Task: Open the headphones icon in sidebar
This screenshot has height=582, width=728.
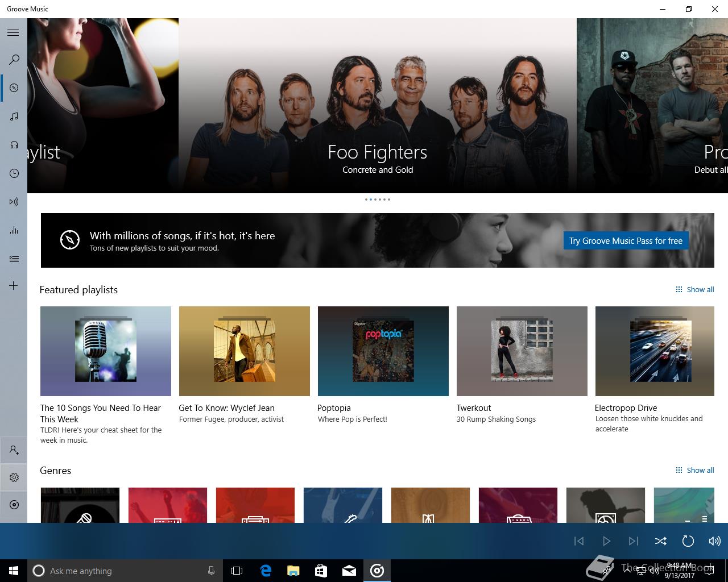Action: pos(14,144)
